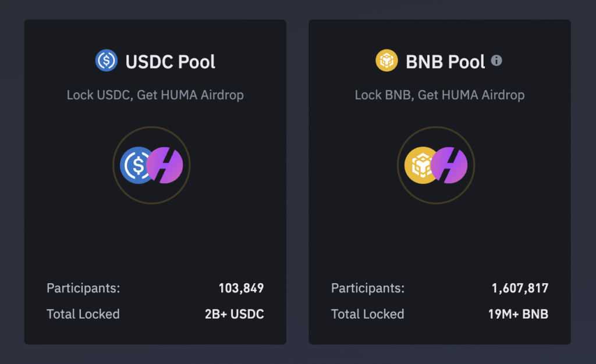
Task: Click empty space in the USDC Pool card
Action: pyautogui.click(x=155, y=238)
